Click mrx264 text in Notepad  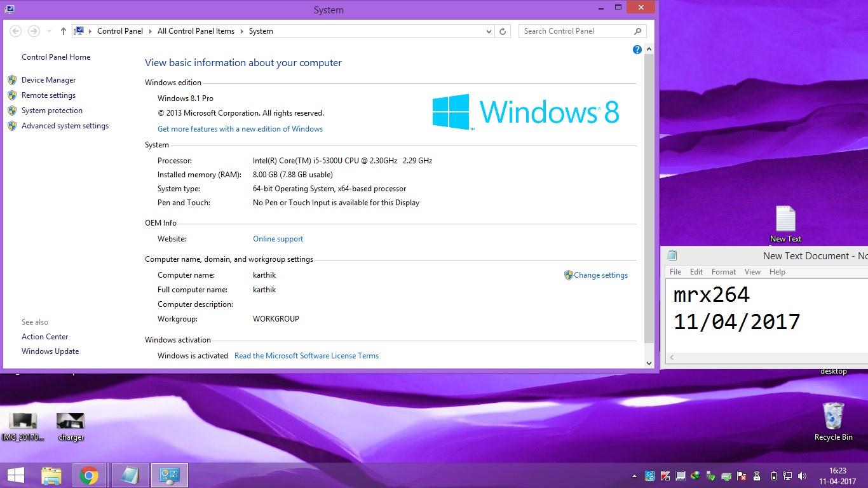click(712, 295)
